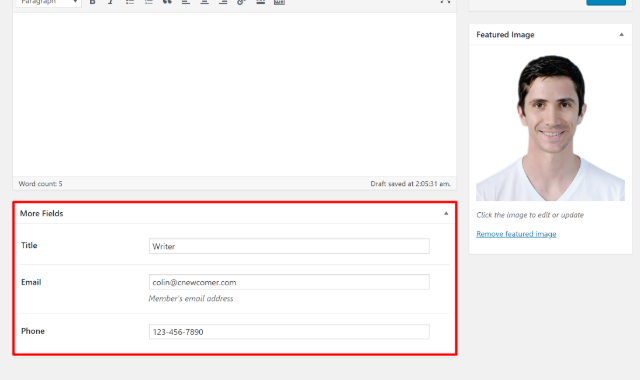Click the featured image portrait to edit
Screen dimensions: 640x380
tap(550, 127)
